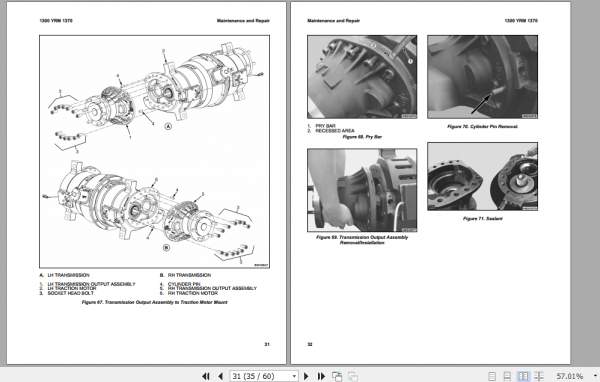This screenshot has height=382, width=600.
Task: Switch to single page view layout
Action: (492, 376)
